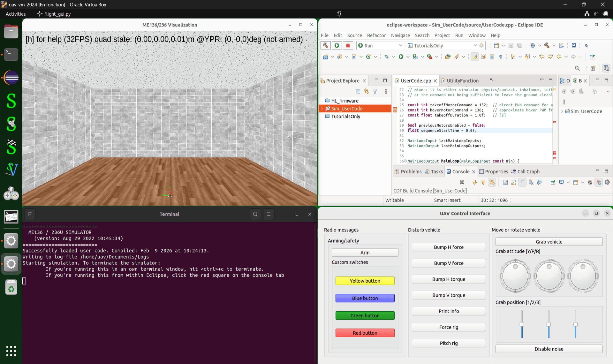Click the filter funnel icon in Project Explorer
Image resolution: width=613 pixels, height=364 pixels.
point(375,92)
